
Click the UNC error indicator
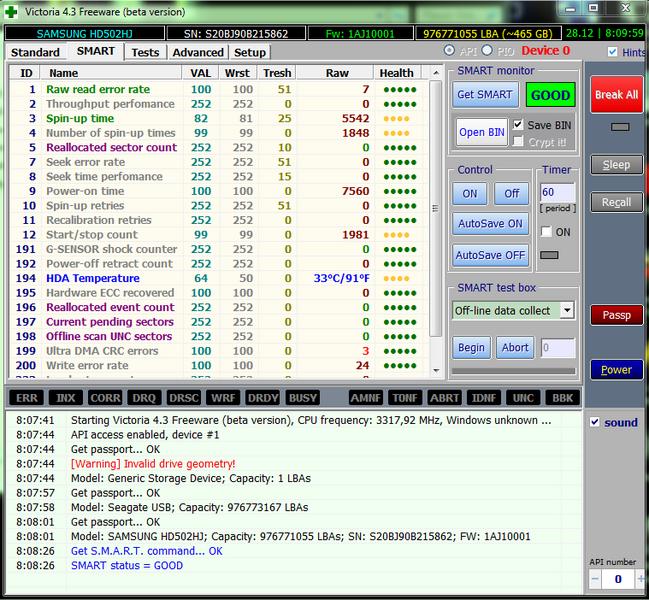point(523,398)
